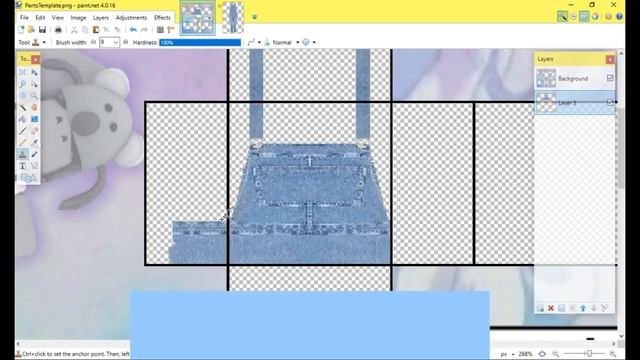Select the Color Picker tool
This screenshot has height=360, width=640.
(x=34, y=142)
